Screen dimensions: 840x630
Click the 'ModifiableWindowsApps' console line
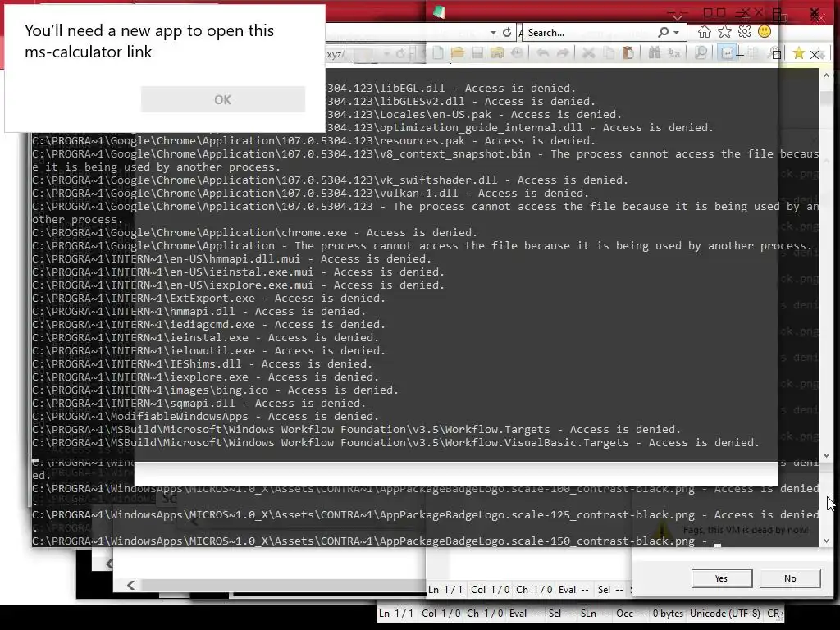[205, 416]
